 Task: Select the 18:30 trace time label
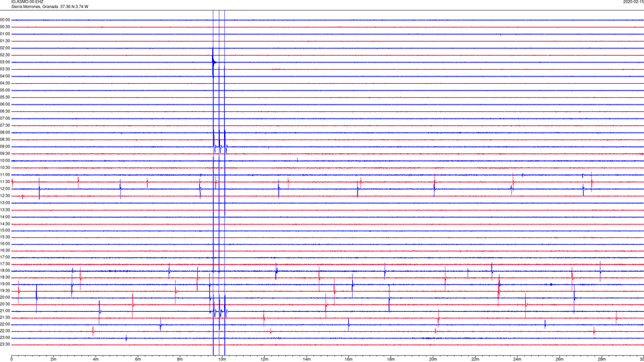coord(5,278)
